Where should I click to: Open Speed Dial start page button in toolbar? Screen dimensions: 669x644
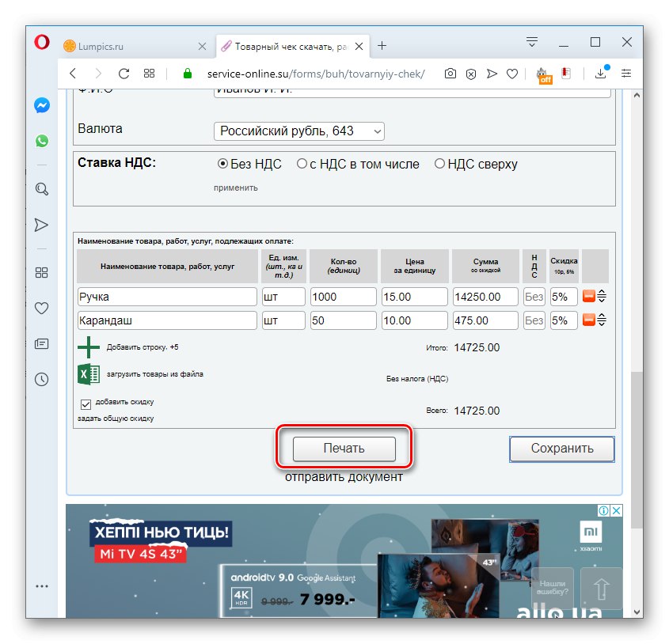[x=149, y=74]
